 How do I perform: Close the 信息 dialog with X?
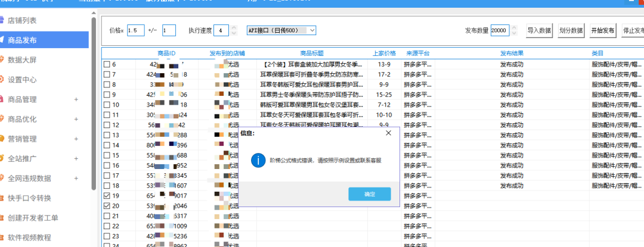click(x=389, y=133)
